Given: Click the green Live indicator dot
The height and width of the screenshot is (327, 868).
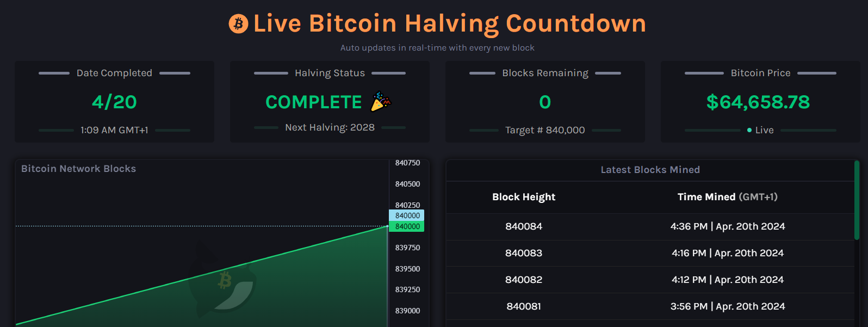Looking at the screenshot, I should [x=749, y=130].
